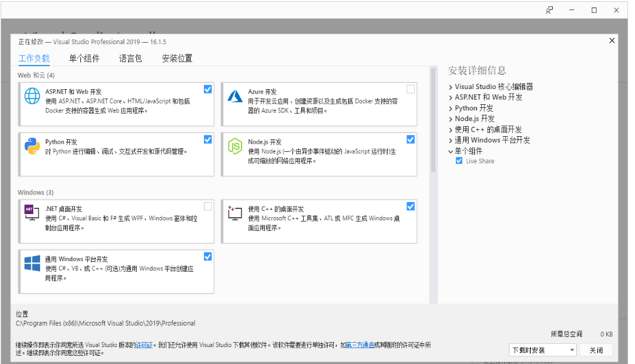
Task: Open the 下载时安装 dropdown menu
Action: (571, 350)
